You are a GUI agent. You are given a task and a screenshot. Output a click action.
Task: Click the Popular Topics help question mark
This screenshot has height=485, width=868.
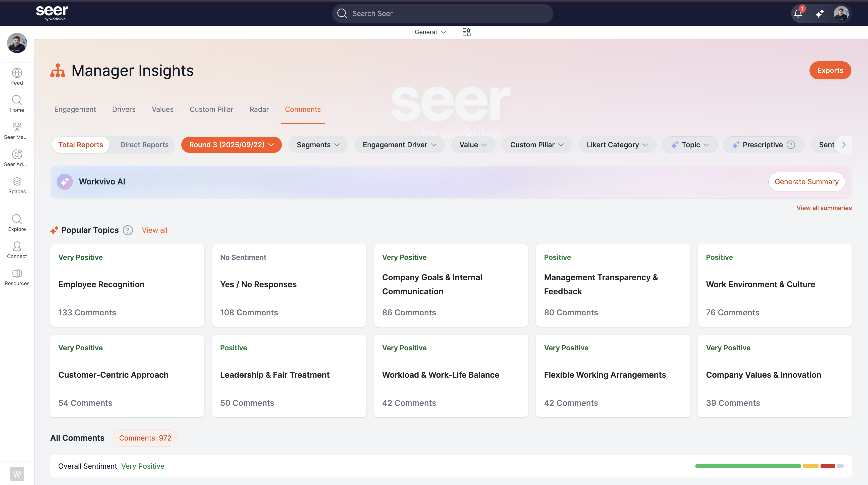(x=128, y=230)
